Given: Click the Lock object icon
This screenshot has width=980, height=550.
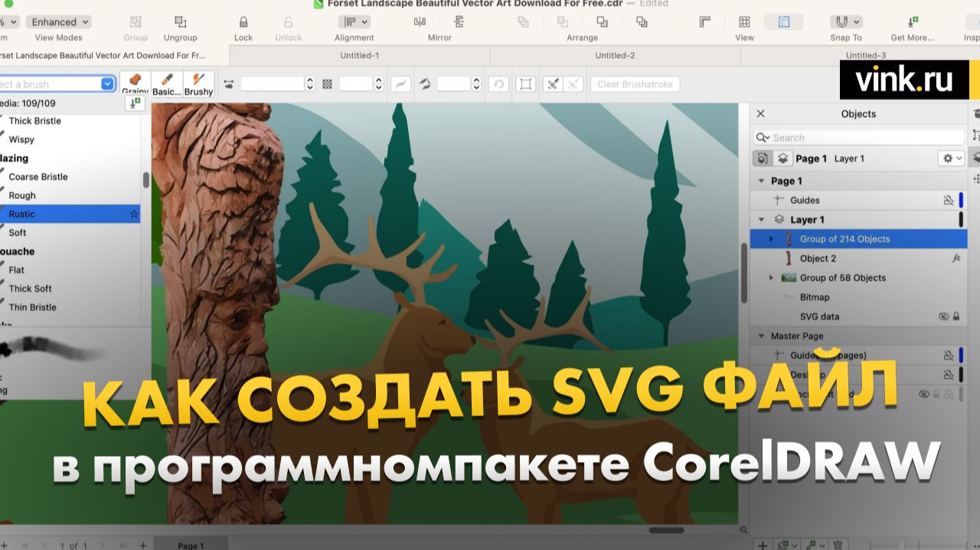Looking at the screenshot, I should pos(243,22).
